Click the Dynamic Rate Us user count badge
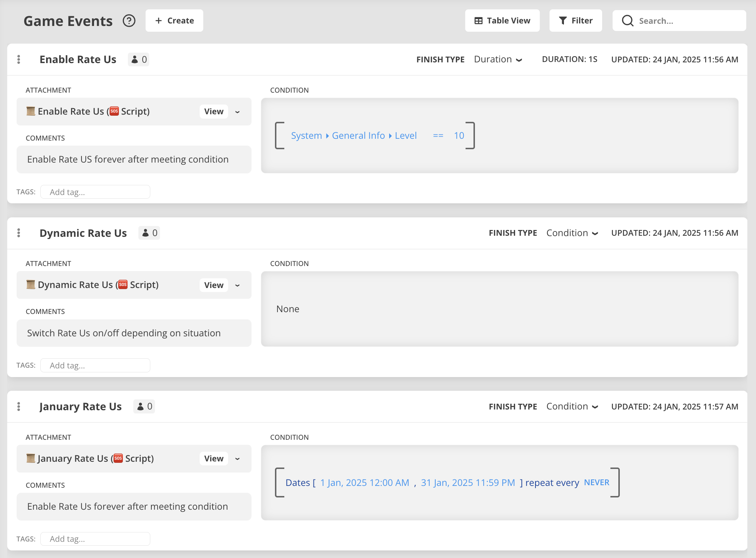The height and width of the screenshot is (558, 756). [149, 233]
